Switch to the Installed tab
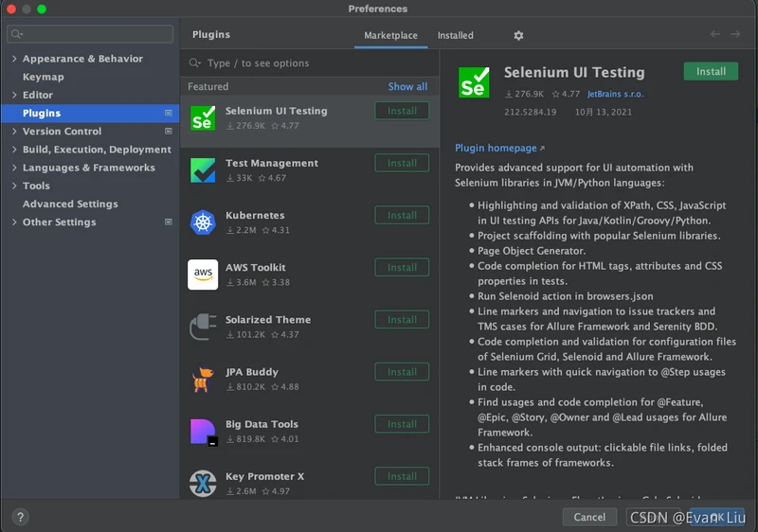The height and width of the screenshot is (532, 758). 455,36
